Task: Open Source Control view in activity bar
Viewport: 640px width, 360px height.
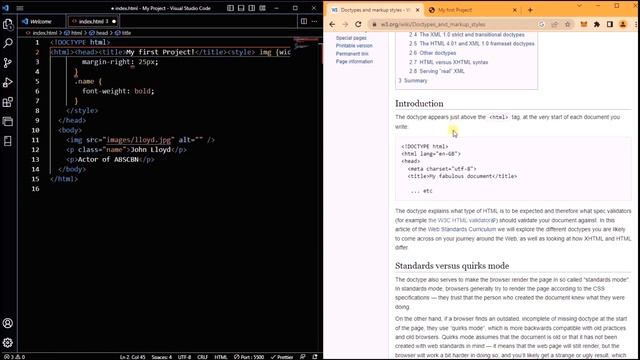Action: [x=8, y=63]
